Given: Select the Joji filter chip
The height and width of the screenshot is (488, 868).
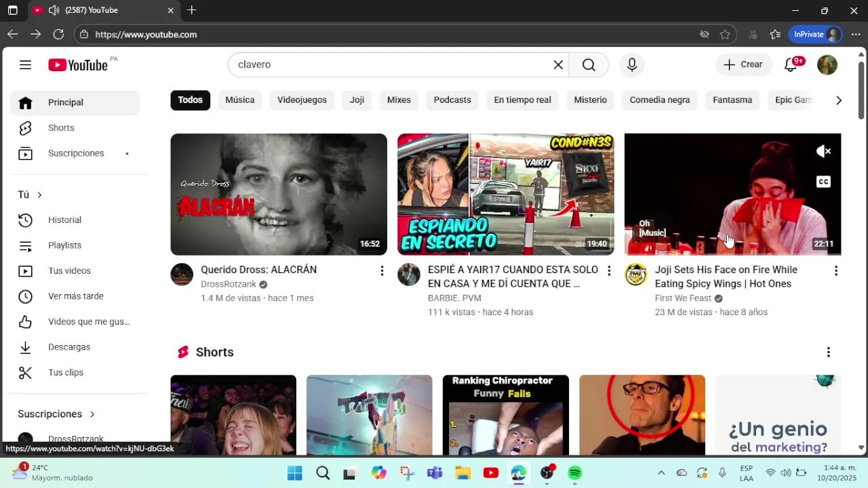Looking at the screenshot, I should click(x=357, y=100).
